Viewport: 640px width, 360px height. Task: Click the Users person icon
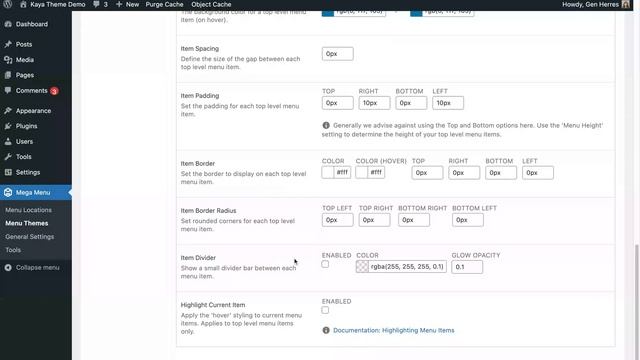(x=8, y=142)
